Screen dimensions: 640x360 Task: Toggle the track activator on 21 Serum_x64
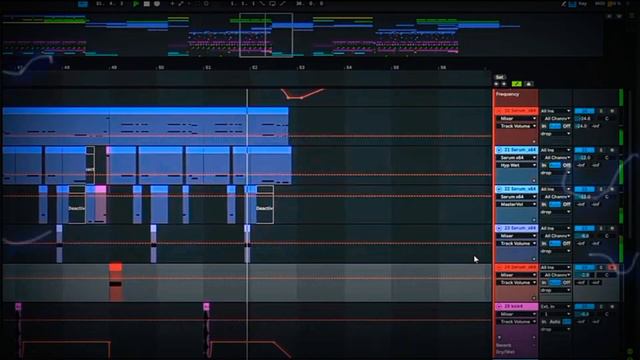[584, 150]
